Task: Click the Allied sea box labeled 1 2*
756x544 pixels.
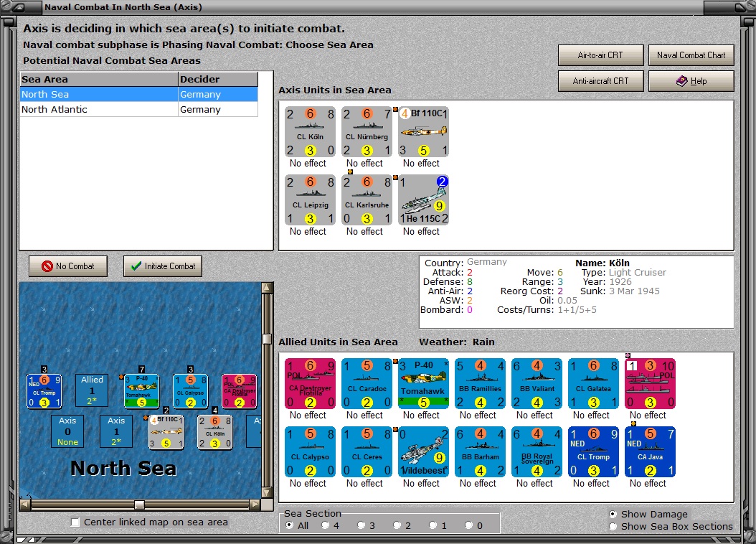Action: 92,390
